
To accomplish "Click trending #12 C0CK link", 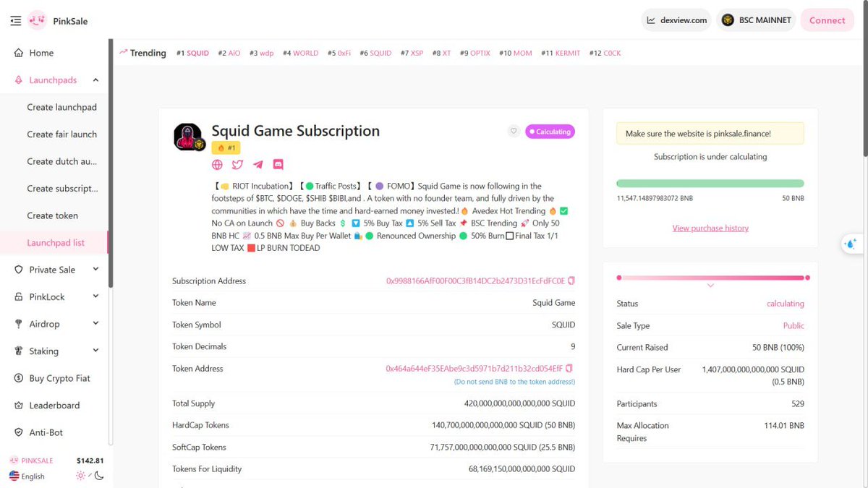I will [605, 53].
